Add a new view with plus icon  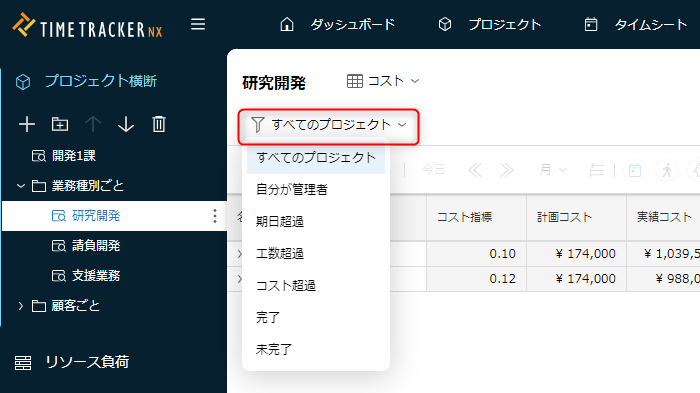tap(27, 124)
